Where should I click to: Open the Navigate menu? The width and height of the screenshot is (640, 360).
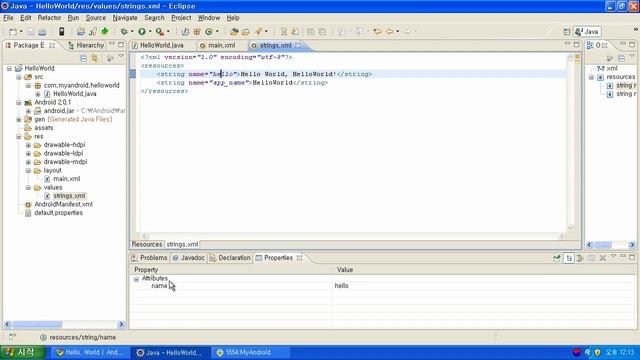125,18
